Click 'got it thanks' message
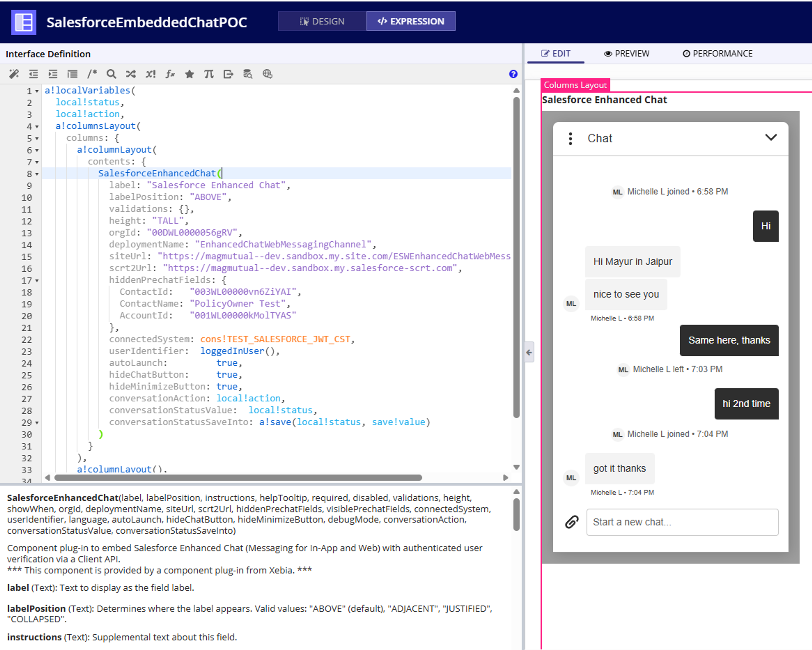Screen dimensions: 812x650 click(620, 468)
